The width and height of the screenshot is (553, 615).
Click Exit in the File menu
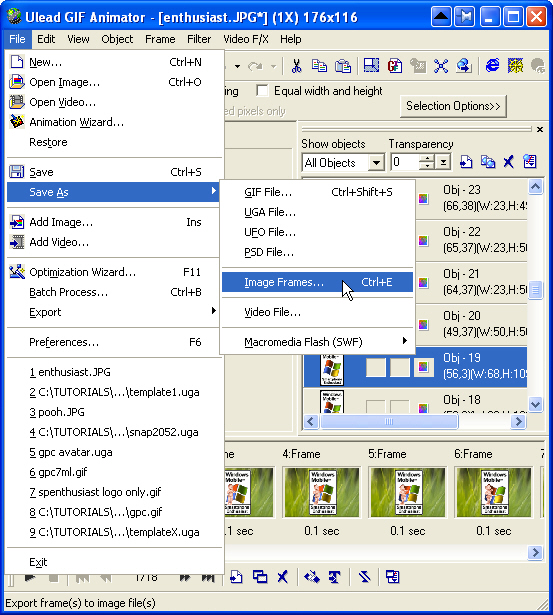tap(113, 562)
